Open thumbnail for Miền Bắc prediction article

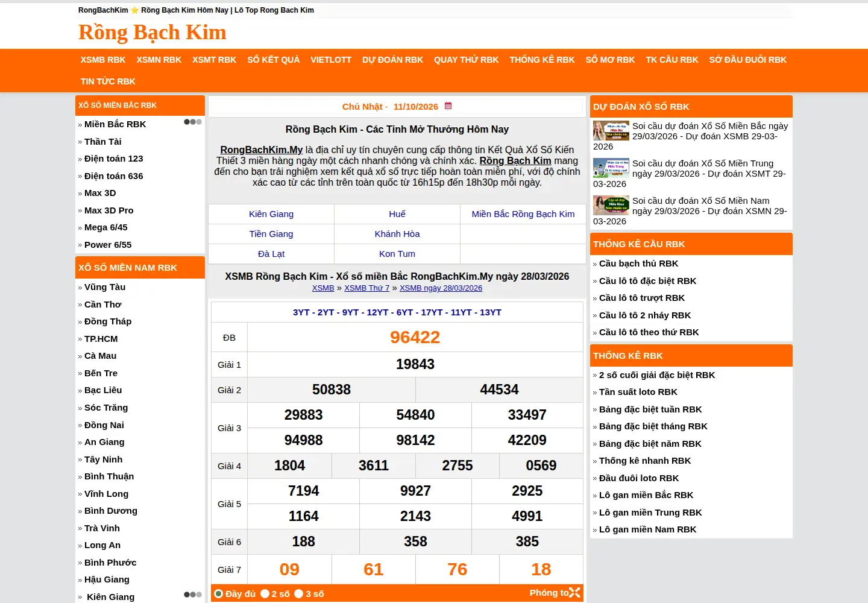pos(611,131)
